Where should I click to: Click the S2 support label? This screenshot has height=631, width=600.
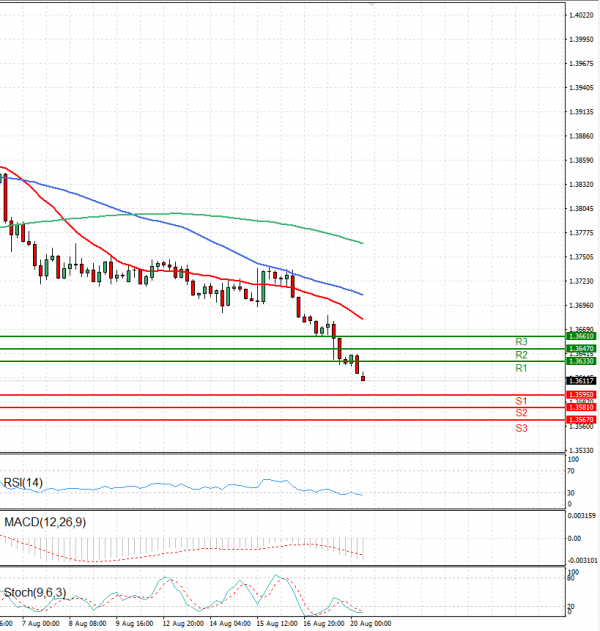coord(521,413)
